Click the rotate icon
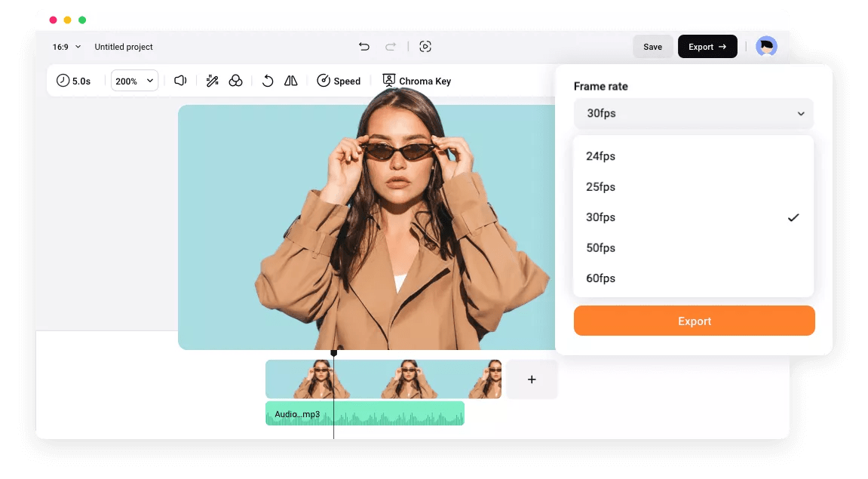This screenshot has width=868, height=479. click(268, 81)
